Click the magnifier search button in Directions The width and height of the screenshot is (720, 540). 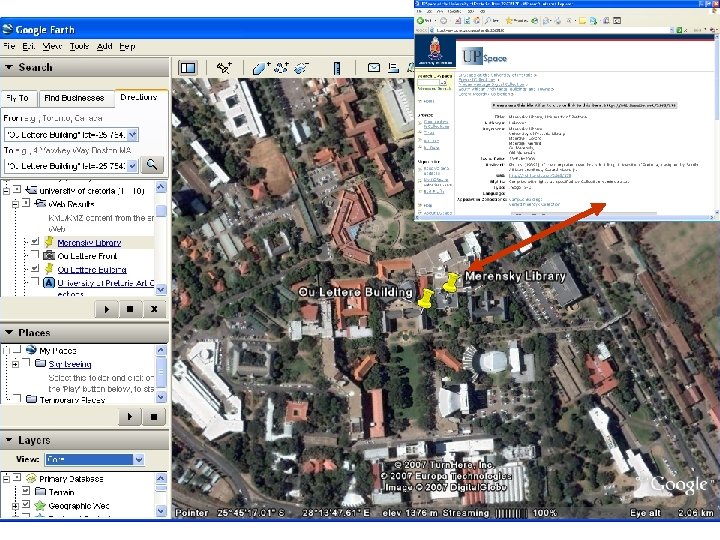152,165
